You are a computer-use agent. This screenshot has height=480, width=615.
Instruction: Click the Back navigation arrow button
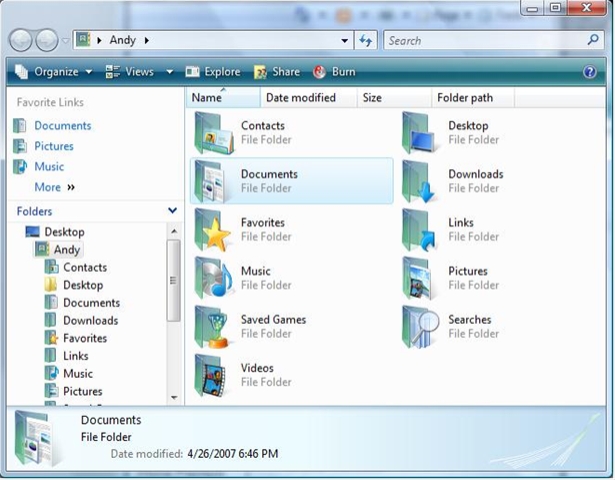pos(20,40)
